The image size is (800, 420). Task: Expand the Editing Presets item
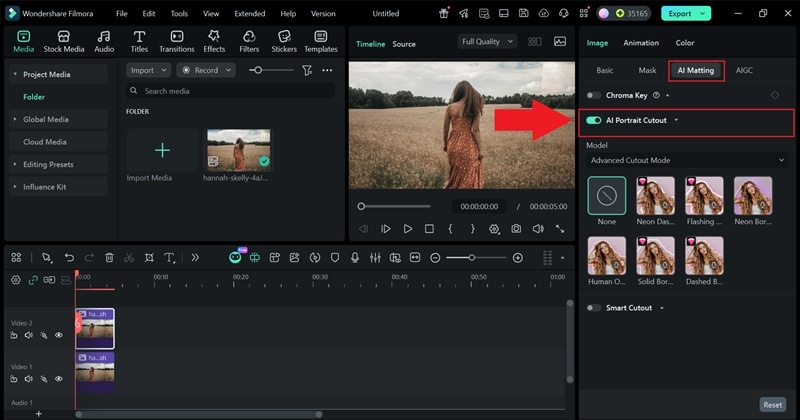(x=15, y=164)
